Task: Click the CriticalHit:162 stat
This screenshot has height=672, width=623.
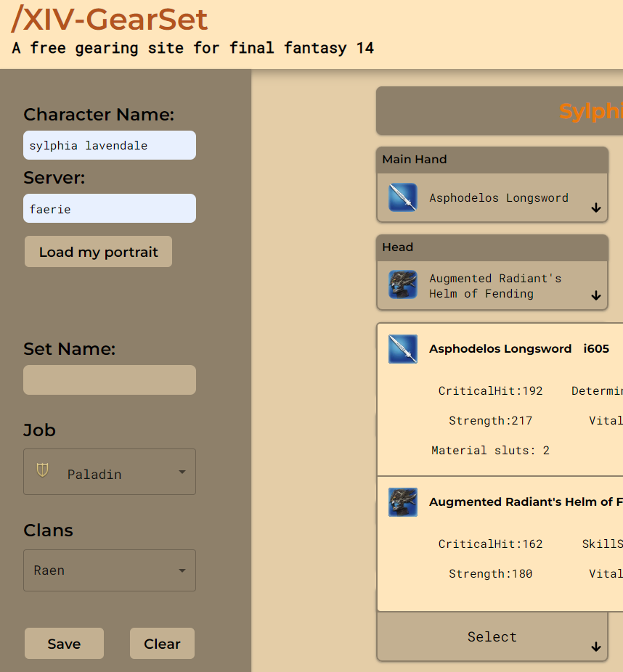Action: (x=491, y=544)
